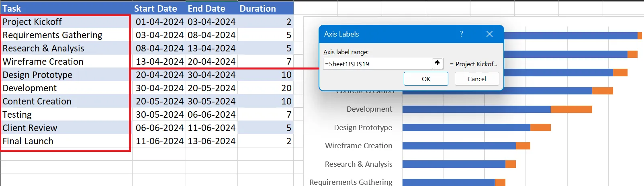Click the Research & Analysis chart label
Image resolution: width=644 pixels, height=186 pixels.
358,164
